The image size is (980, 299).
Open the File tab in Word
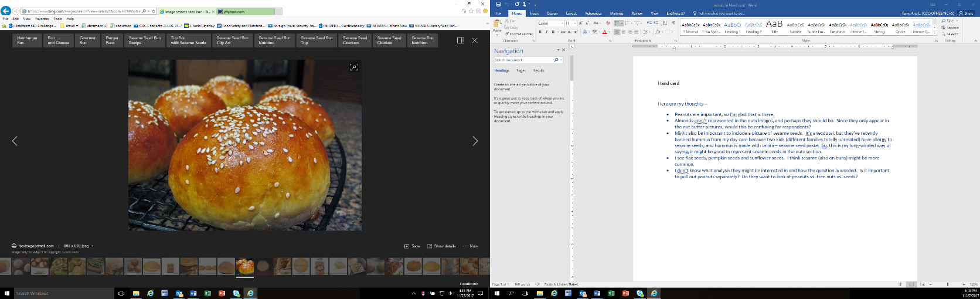pos(498,13)
